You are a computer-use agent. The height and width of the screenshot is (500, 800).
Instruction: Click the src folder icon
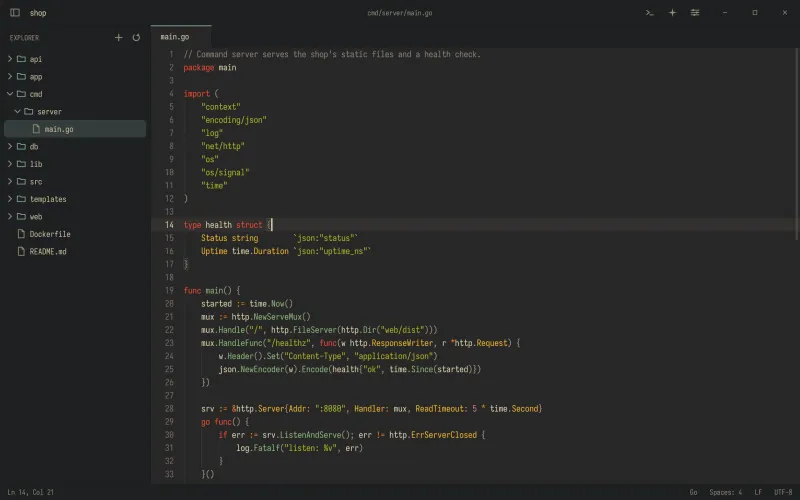(21, 182)
